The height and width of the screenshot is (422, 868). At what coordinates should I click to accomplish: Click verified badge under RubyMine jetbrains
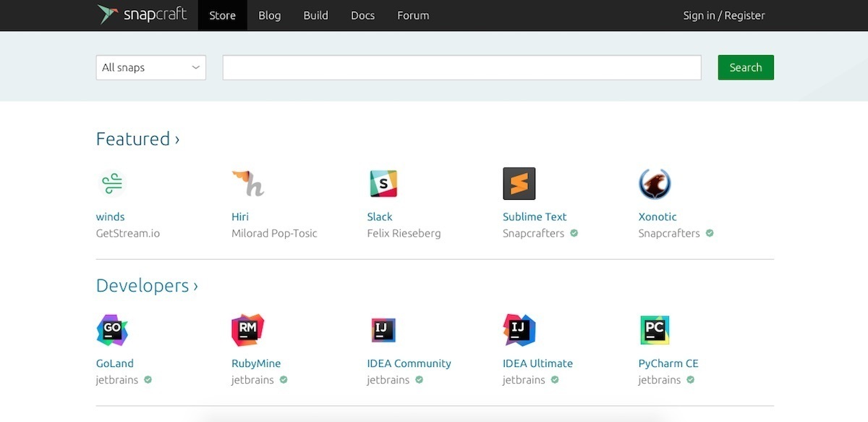point(284,379)
